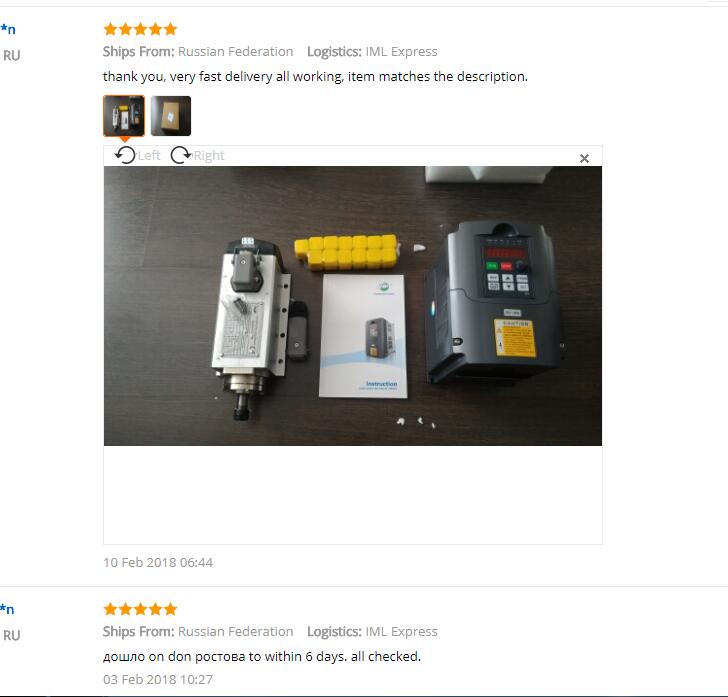
Task: Click the 03 Feb 2018 review timestamp
Action: click(158, 679)
